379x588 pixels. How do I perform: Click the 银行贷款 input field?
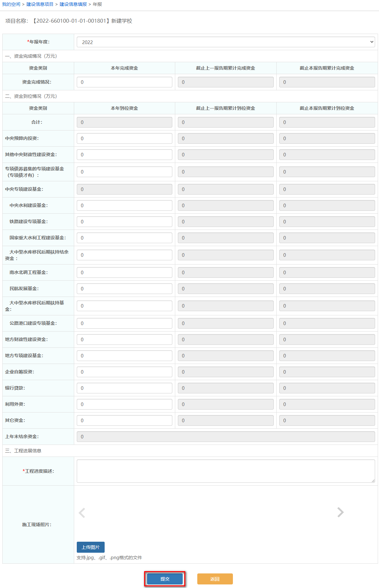(124, 388)
